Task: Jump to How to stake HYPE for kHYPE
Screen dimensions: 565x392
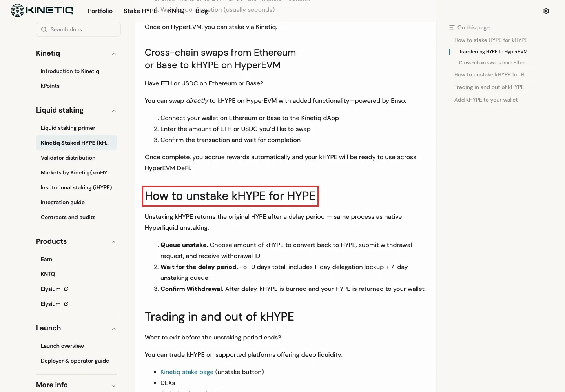Action: (491, 40)
